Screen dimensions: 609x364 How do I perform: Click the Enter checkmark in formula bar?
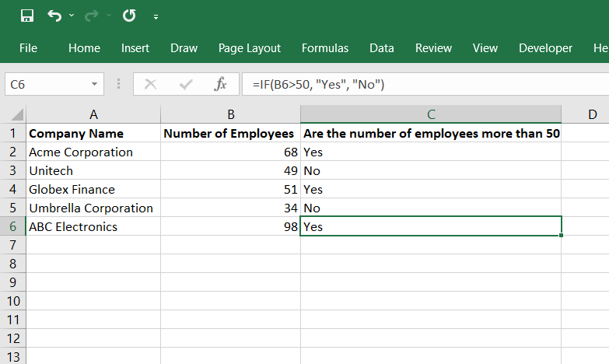(186, 84)
